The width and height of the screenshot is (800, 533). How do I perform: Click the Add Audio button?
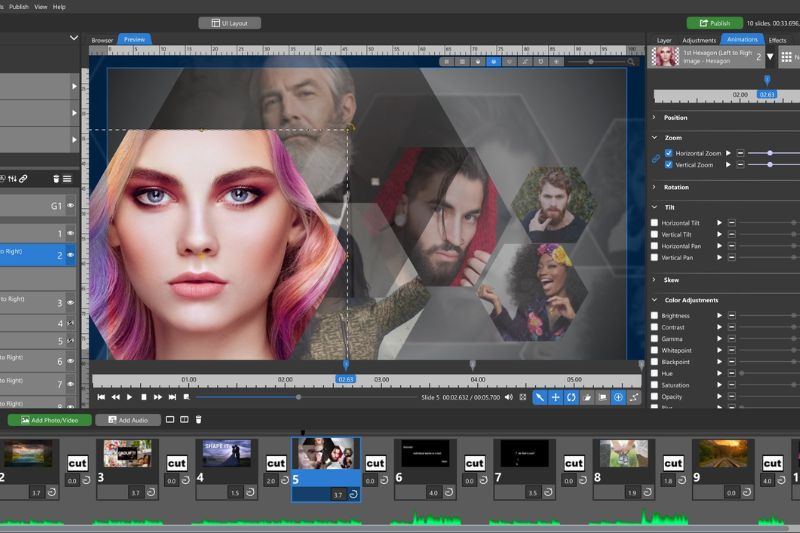128,420
